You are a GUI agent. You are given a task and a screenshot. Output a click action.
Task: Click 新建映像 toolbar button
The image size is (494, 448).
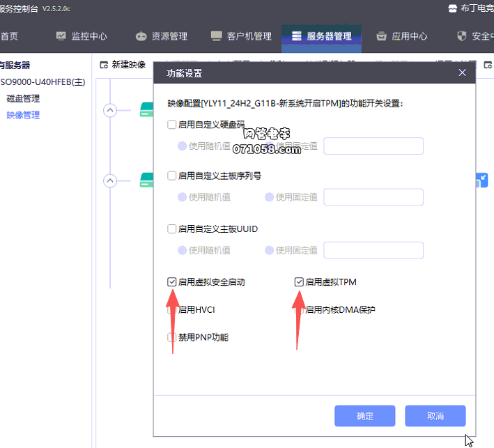tap(123, 65)
